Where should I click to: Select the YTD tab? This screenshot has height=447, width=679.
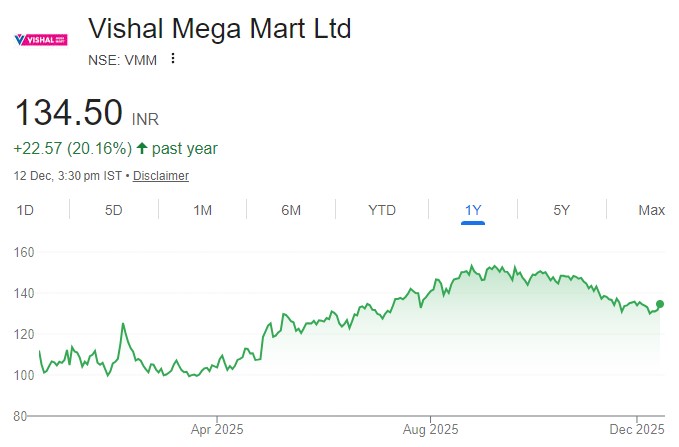382,210
